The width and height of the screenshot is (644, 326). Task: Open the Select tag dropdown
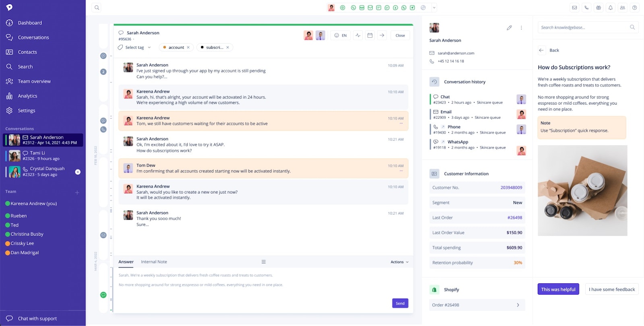pyautogui.click(x=135, y=47)
